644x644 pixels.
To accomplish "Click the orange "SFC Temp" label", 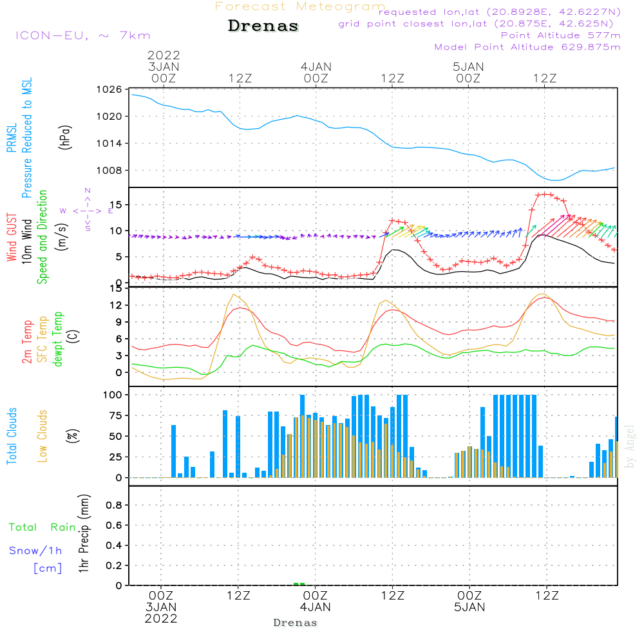I will click(42, 339).
